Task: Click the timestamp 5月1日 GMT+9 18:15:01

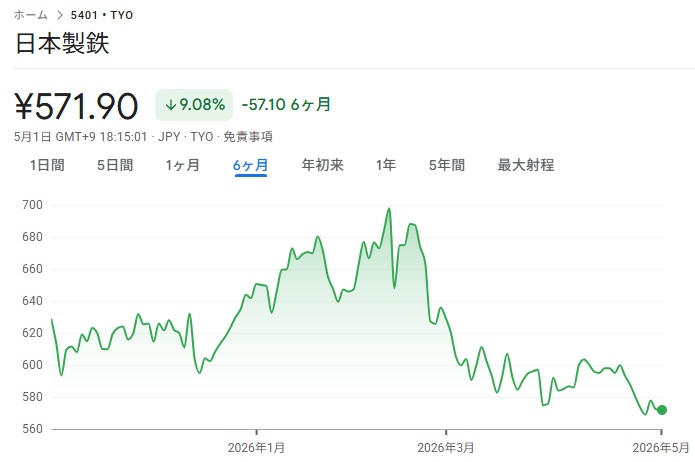Action: 80,137
